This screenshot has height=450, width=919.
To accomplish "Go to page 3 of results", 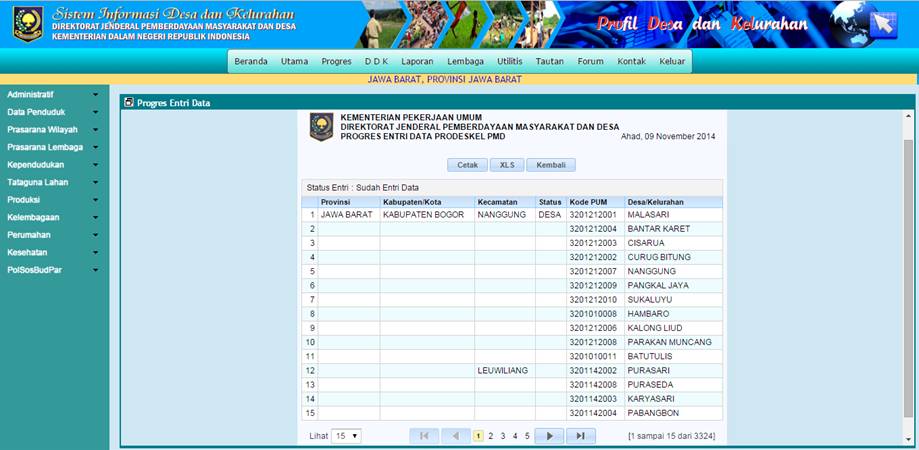I will pyautogui.click(x=503, y=436).
